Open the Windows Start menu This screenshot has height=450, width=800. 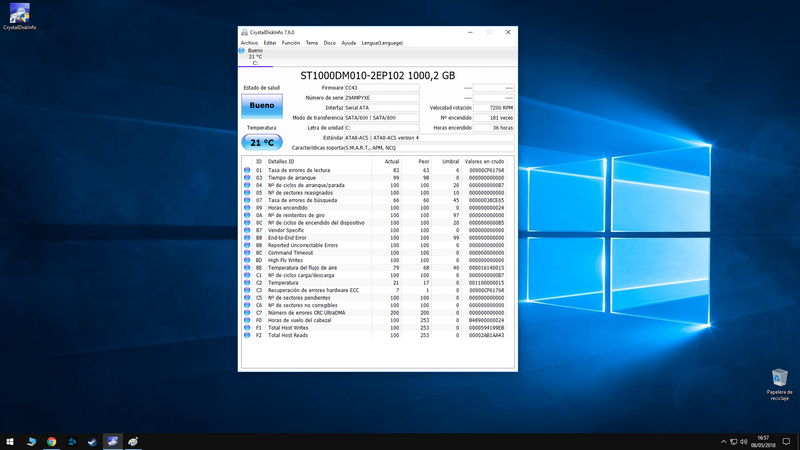[x=10, y=442]
